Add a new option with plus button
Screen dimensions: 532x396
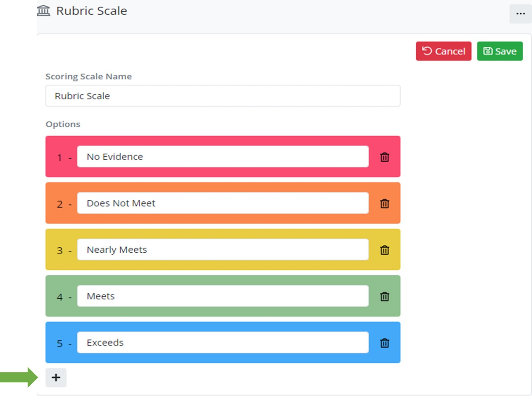tap(56, 377)
